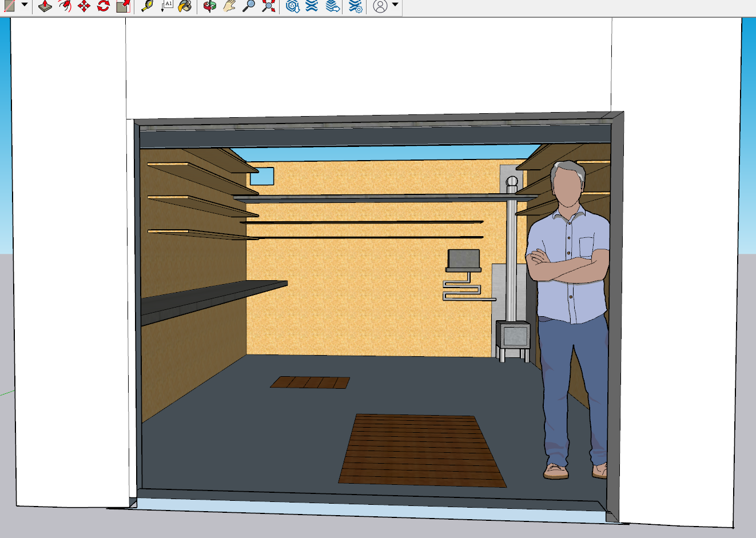
Task: Expand the account dropdown arrow
Action: pos(395,5)
